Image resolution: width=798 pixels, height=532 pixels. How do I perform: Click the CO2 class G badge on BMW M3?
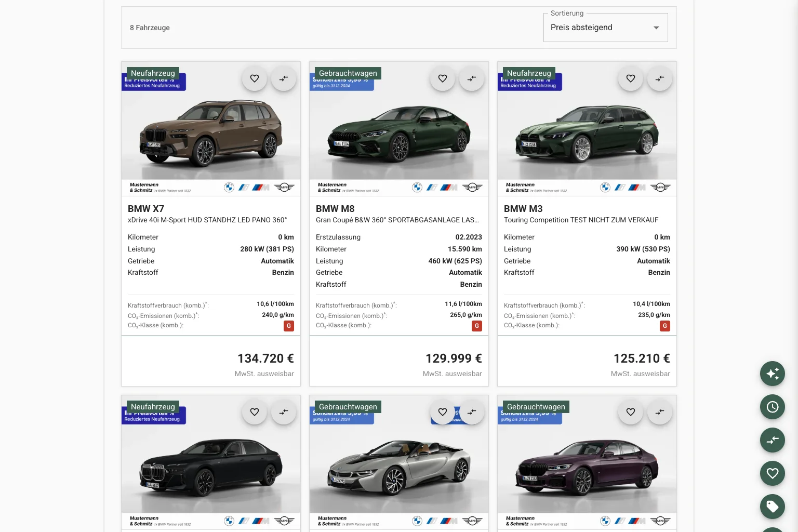click(x=665, y=326)
